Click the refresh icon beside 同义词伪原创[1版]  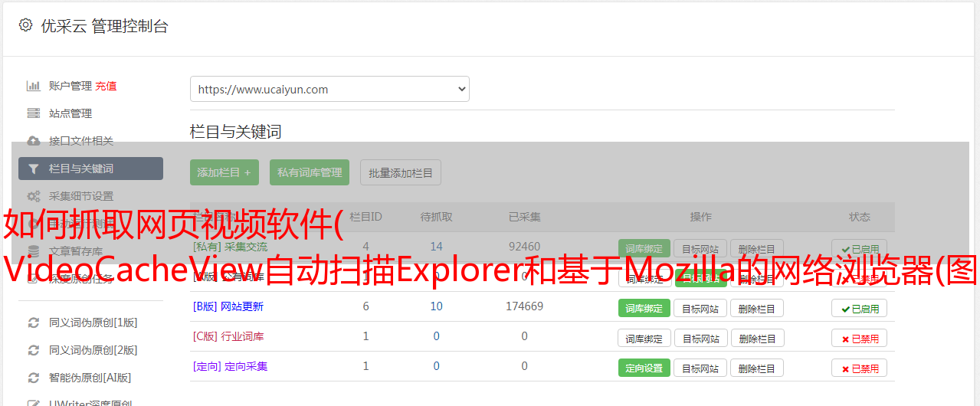pos(33,323)
